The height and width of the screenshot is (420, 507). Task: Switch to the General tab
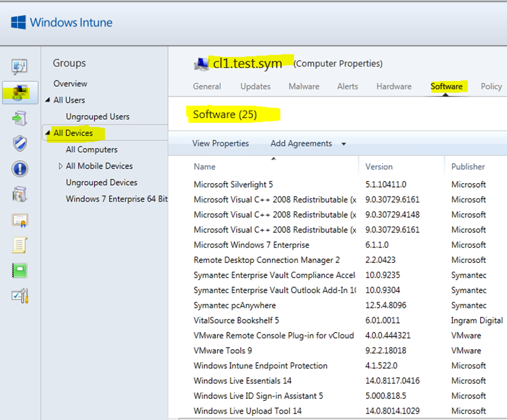207,86
